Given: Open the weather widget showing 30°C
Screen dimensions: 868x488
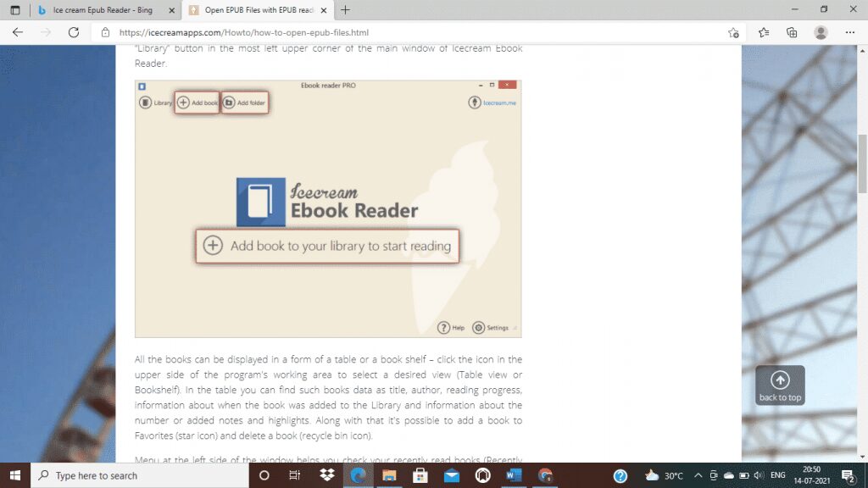Looking at the screenshot, I should tap(664, 475).
